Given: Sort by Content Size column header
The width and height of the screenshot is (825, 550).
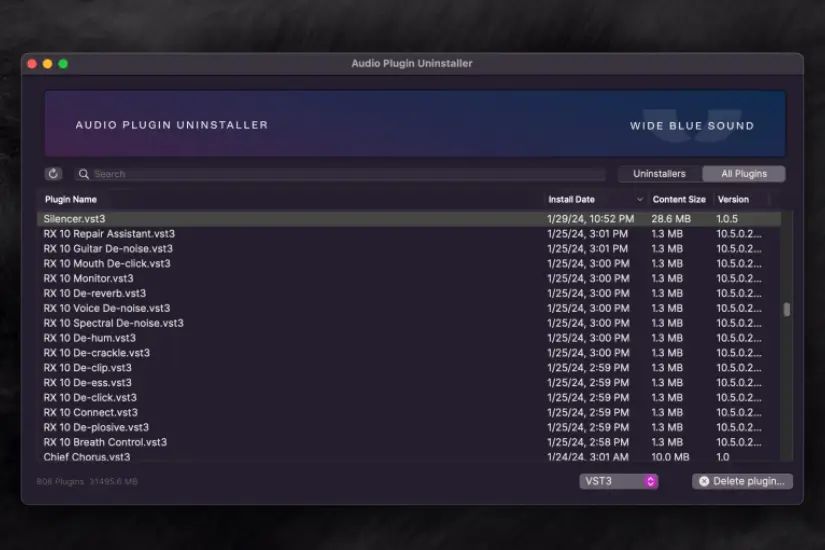Looking at the screenshot, I should coord(679,199).
